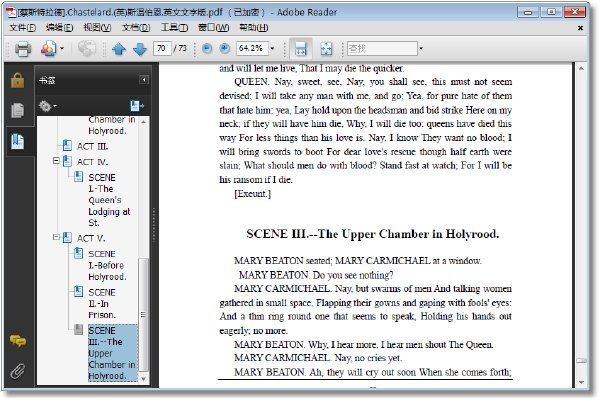Open the bookmarks options gear dropdown

click(x=47, y=106)
